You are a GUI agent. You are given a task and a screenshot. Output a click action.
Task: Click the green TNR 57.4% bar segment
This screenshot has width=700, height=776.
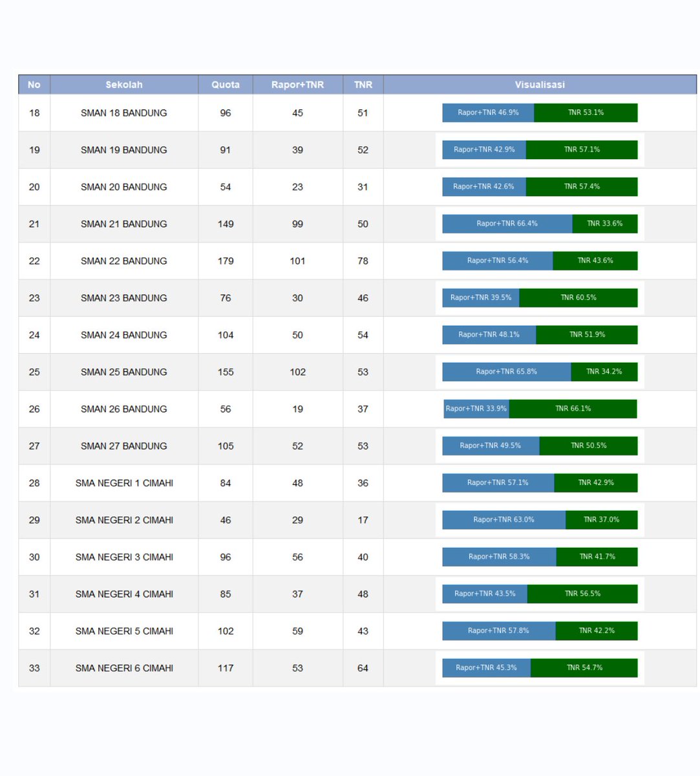582,186
